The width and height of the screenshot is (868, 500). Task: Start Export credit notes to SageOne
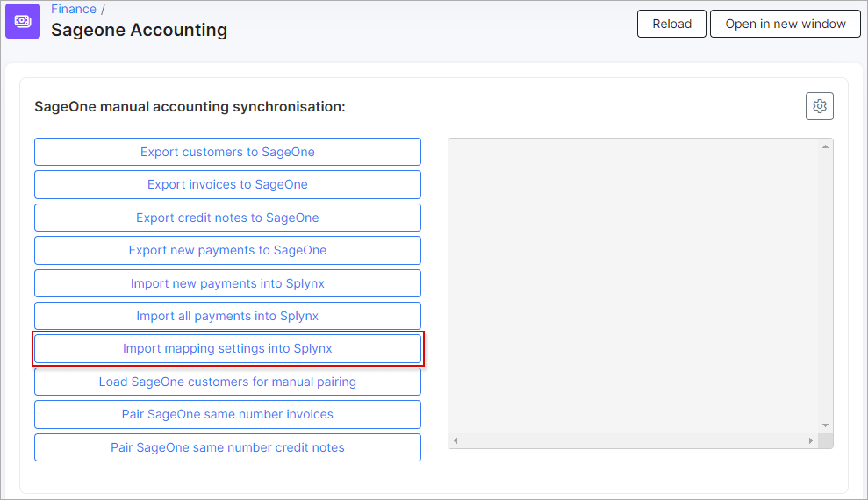pos(227,218)
